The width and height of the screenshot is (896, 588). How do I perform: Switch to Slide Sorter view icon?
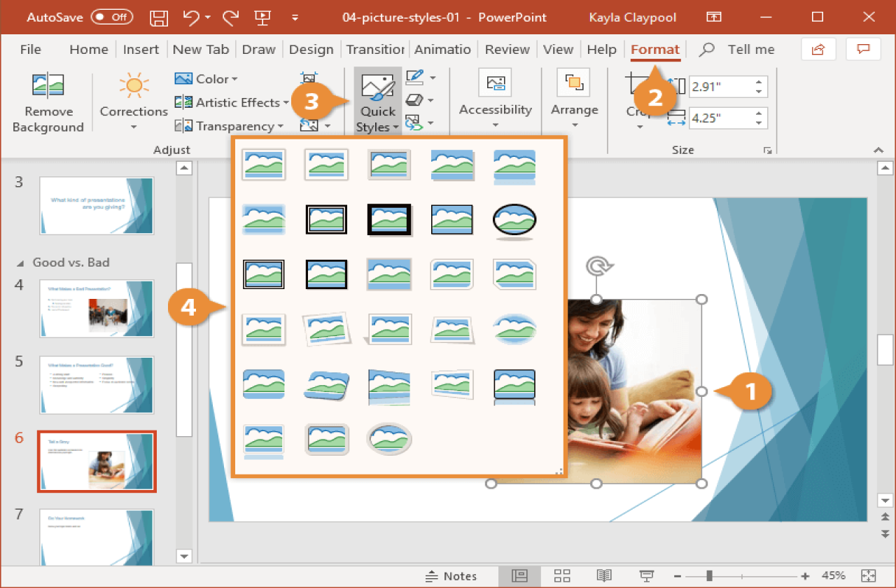[562, 576]
